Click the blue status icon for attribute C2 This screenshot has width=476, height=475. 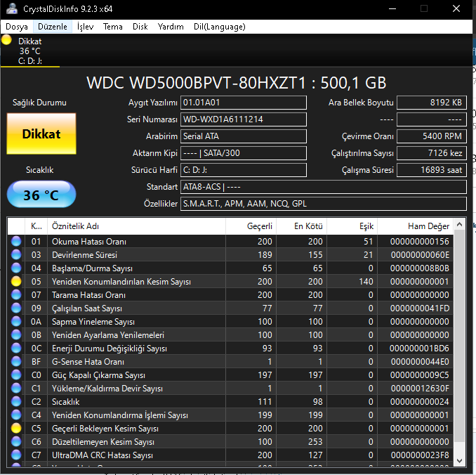pyautogui.click(x=16, y=402)
